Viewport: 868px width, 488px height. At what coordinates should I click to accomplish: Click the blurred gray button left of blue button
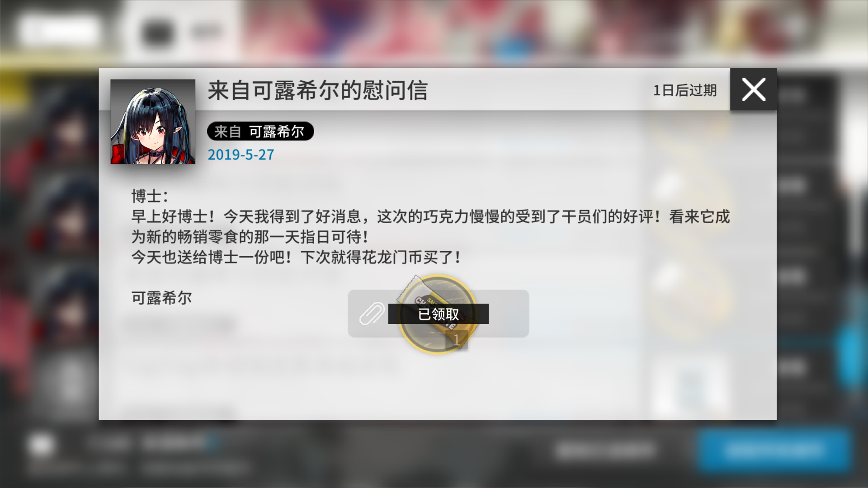(606, 450)
